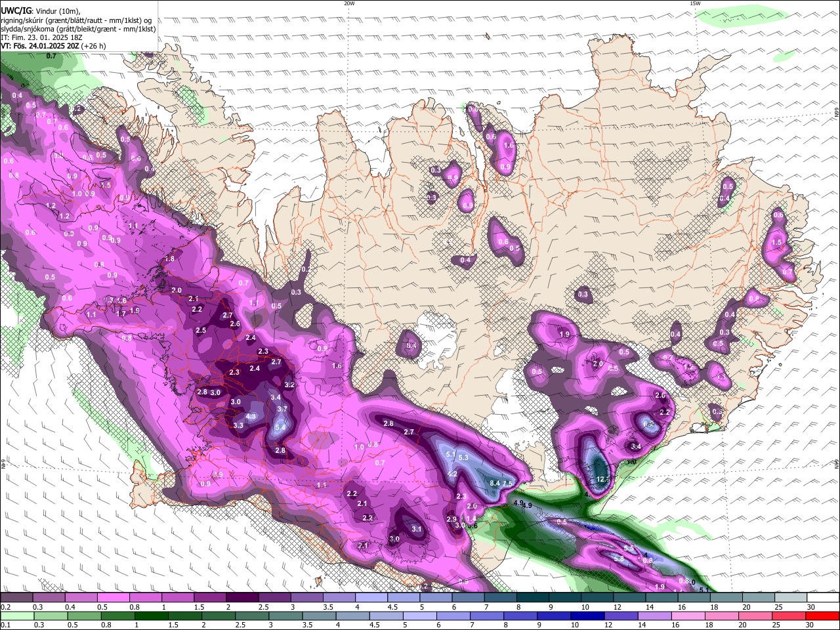Click the 8.4 precipitation value on the map

click(x=495, y=483)
